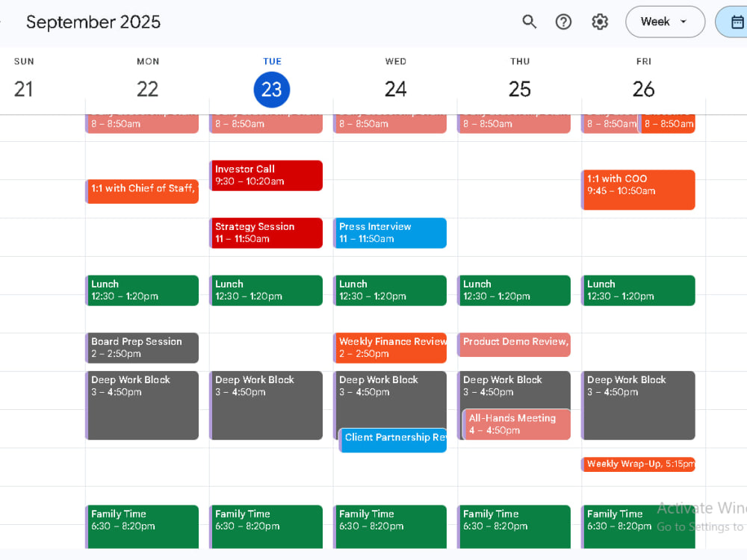Open 1:1 with Chief of Staff event
Image resolution: width=747 pixels, height=560 pixels.
(142, 191)
